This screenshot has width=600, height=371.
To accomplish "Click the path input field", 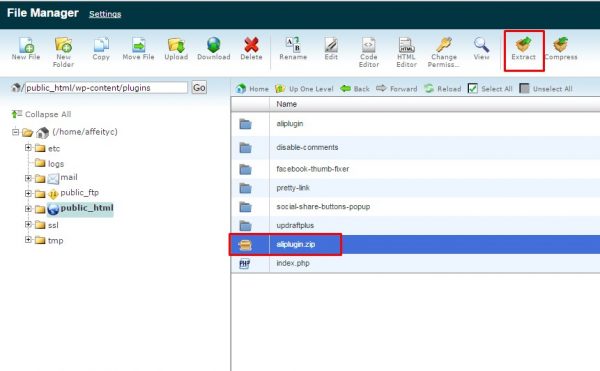I will coord(106,88).
